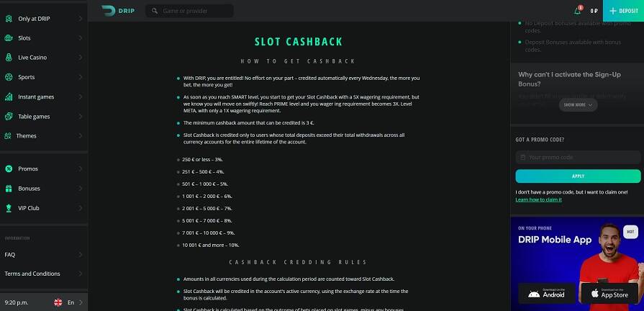Expand the Themes submenu arrow
Viewport: 644px width, 311px height.
coord(80,135)
